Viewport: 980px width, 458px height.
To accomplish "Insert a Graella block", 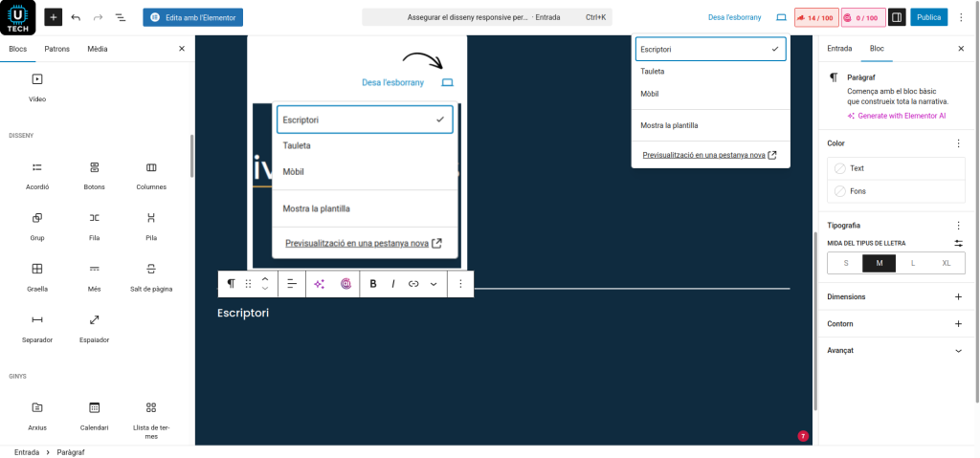I will point(37,275).
